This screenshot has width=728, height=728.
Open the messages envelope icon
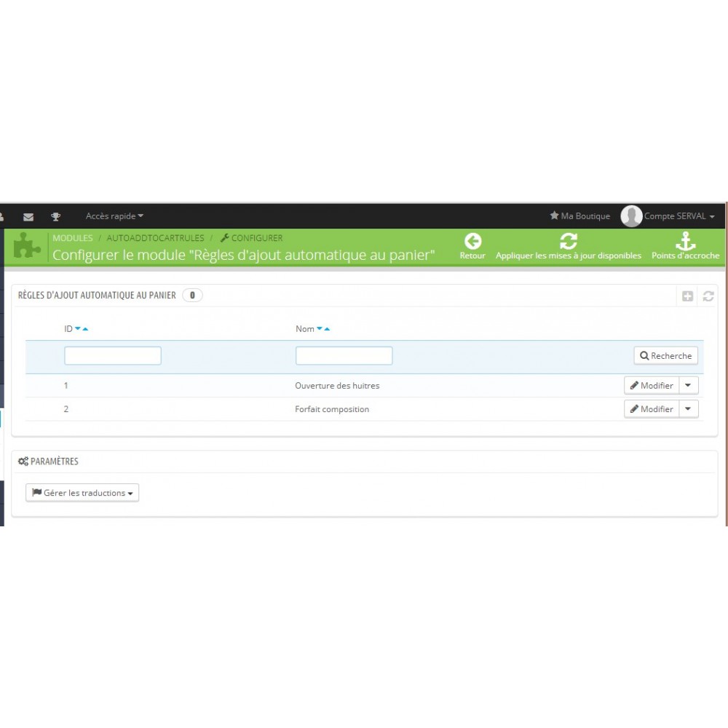pyautogui.click(x=28, y=217)
